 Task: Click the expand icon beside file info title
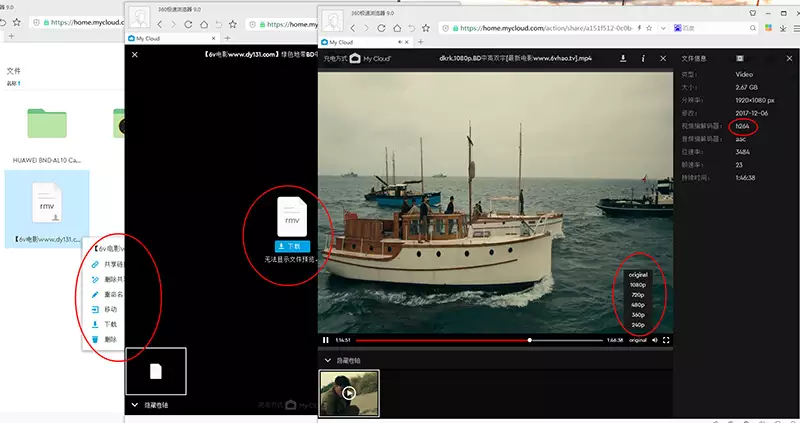(740, 59)
